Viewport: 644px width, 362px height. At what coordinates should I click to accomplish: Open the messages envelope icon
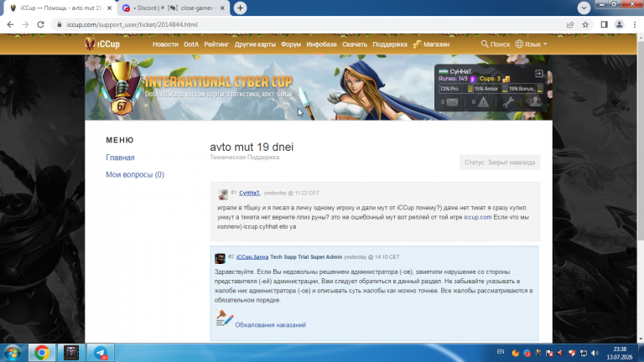pos(452,102)
